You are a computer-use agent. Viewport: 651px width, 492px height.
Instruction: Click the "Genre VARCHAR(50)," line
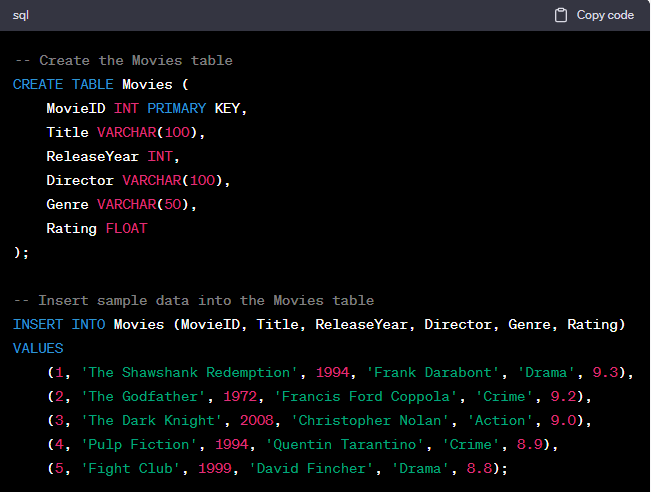click(x=121, y=205)
